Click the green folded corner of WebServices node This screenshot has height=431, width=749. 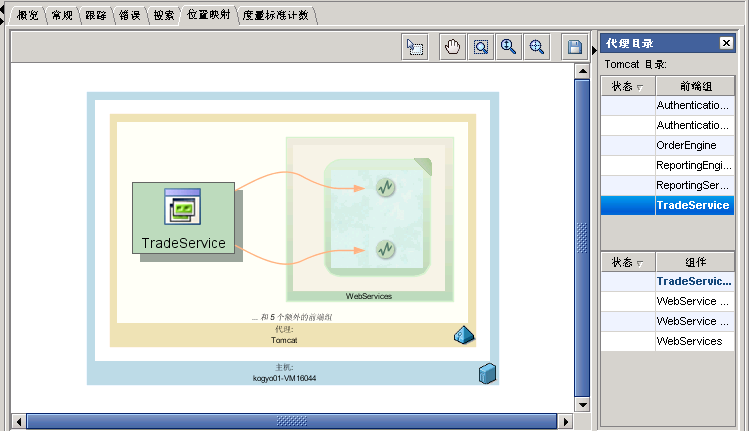click(x=424, y=166)
